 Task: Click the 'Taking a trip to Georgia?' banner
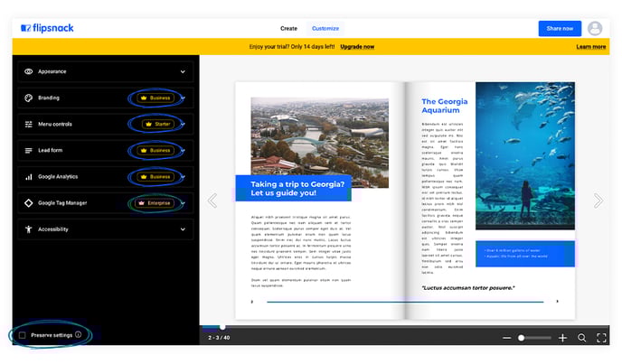pos(294,189)
